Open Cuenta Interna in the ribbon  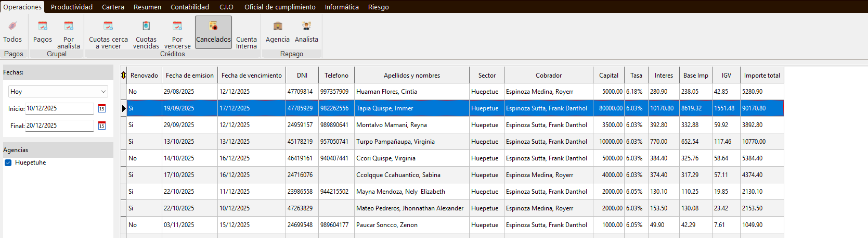tap(246, 32)
